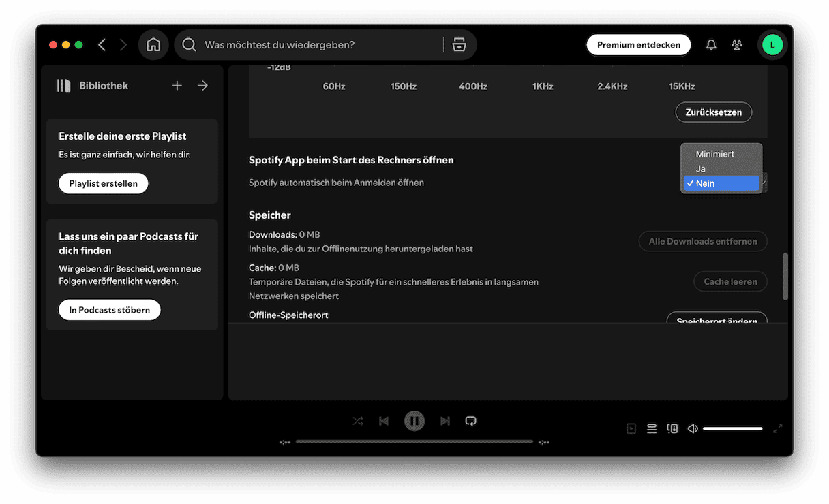Click 'Erstelle deine erste Playlist' heading
This screenshot has height=504, width=829.
click(123, 136)
